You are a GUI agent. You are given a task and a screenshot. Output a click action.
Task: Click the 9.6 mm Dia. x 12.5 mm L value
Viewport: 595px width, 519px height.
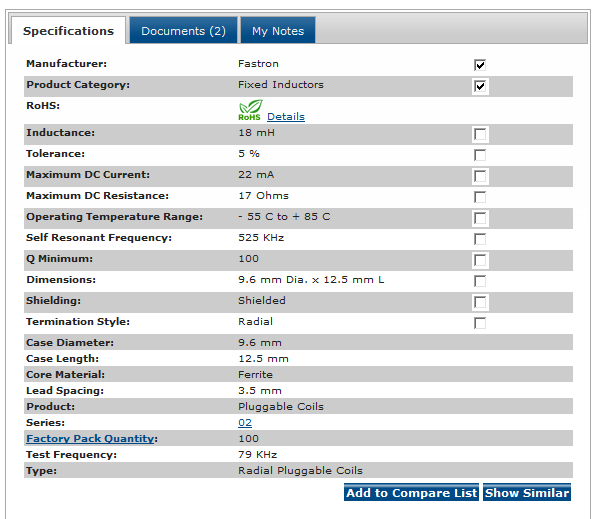point(311,280)
